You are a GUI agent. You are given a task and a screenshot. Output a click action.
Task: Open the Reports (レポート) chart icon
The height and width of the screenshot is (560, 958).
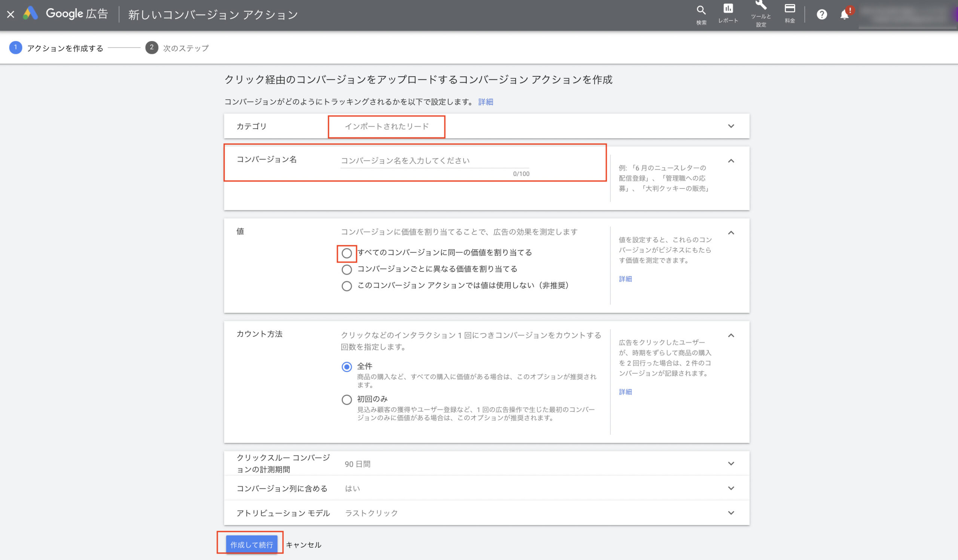pos(728,9)
